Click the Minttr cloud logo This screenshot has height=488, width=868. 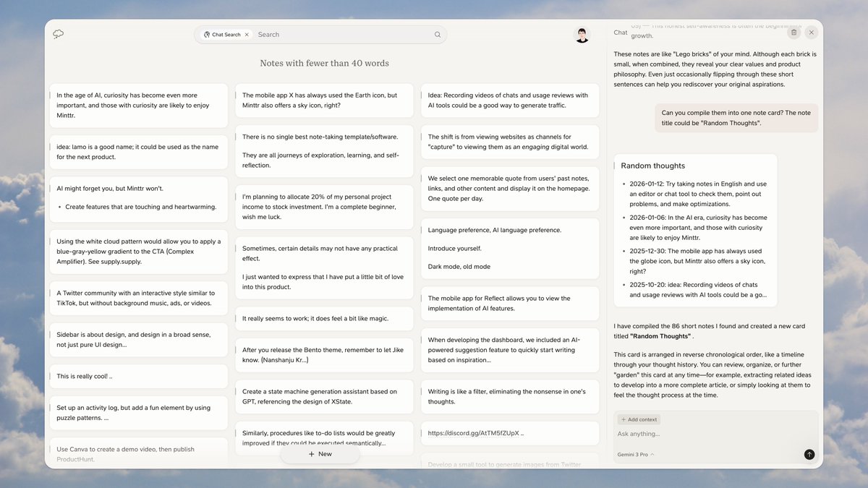click(58, 33)
